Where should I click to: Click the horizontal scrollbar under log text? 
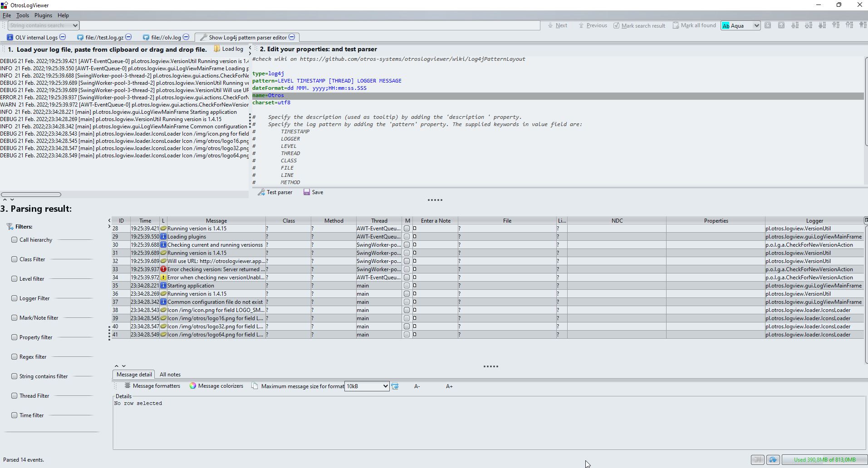(31, 195)
